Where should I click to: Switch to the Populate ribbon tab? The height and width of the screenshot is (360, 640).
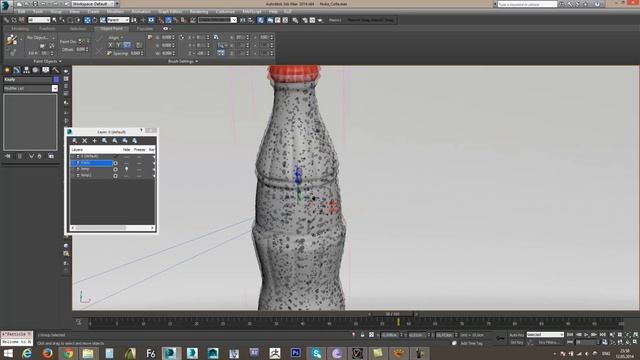[x=144, y=29]
